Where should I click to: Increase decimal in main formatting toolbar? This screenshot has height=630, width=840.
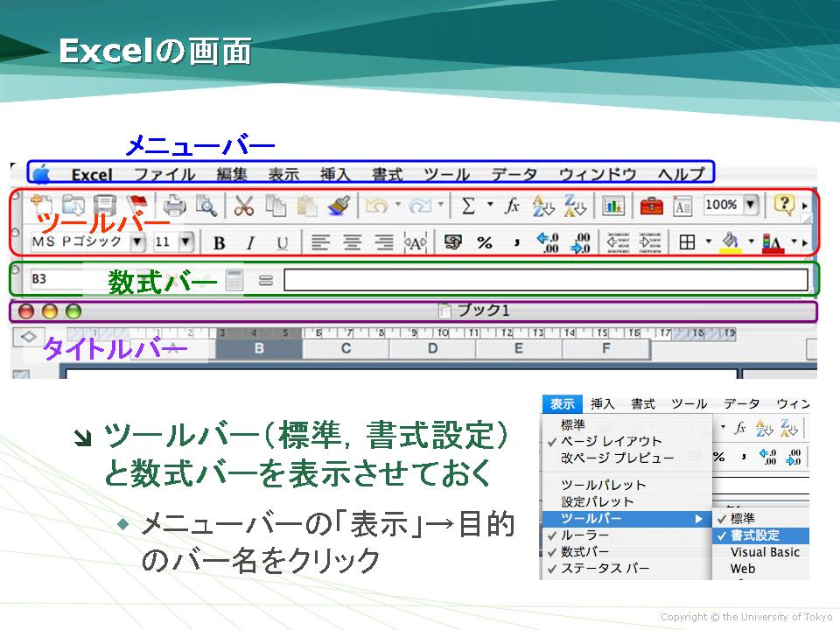click(548, 242)
